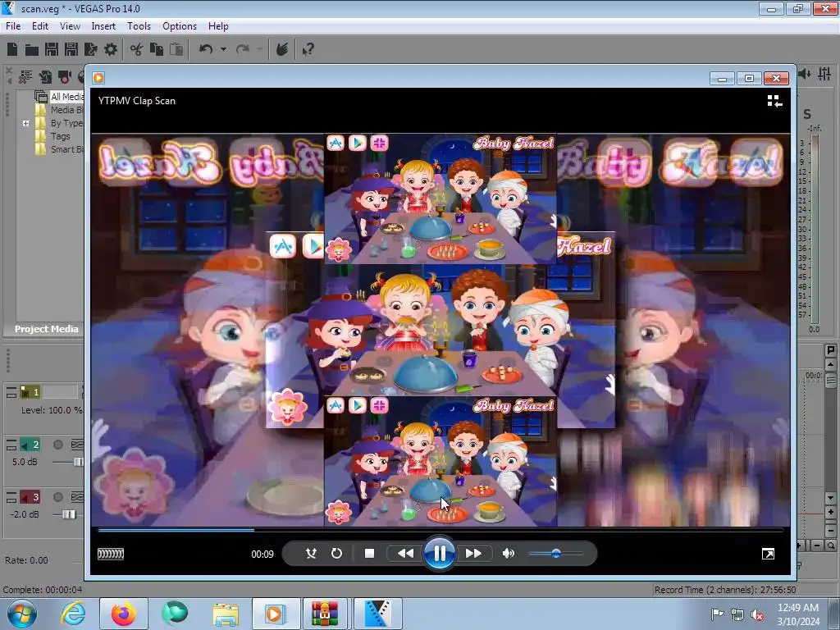Open the Windows Start menu
The height and width of the screenshot is (630, 840).
[x=21, y=614]
